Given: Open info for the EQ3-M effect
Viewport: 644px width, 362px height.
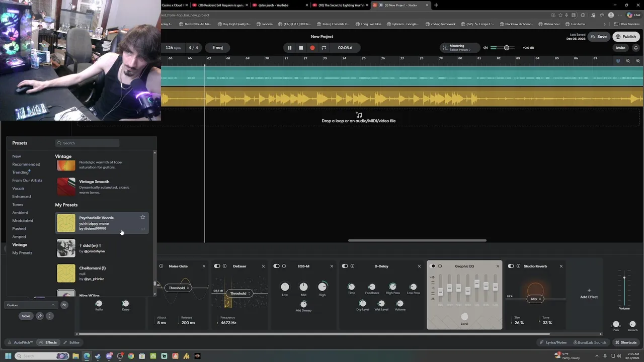Looking at the screenshot, I should tap(284, 266).
